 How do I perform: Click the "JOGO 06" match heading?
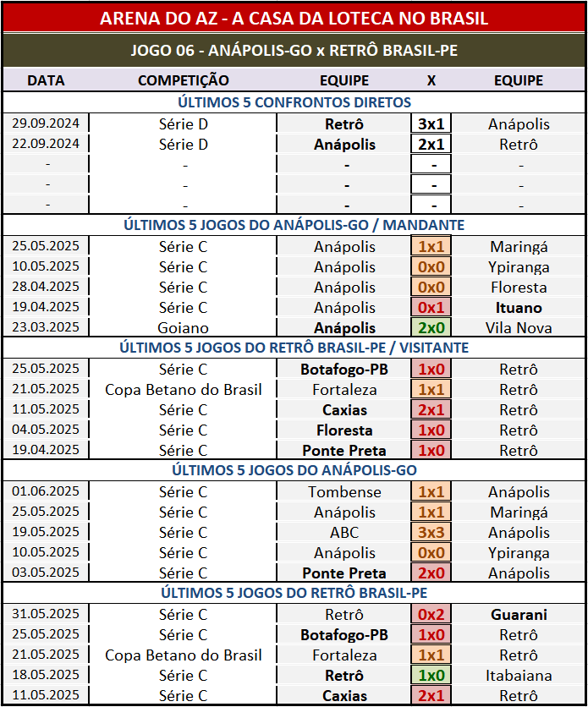294,50
